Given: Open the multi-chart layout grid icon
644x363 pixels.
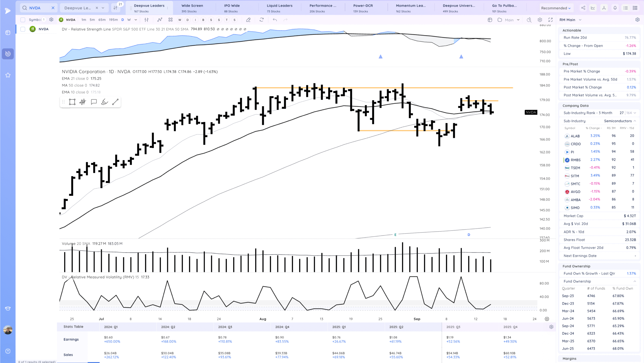Looking at the screenshot, I should (x=170, y=20).
